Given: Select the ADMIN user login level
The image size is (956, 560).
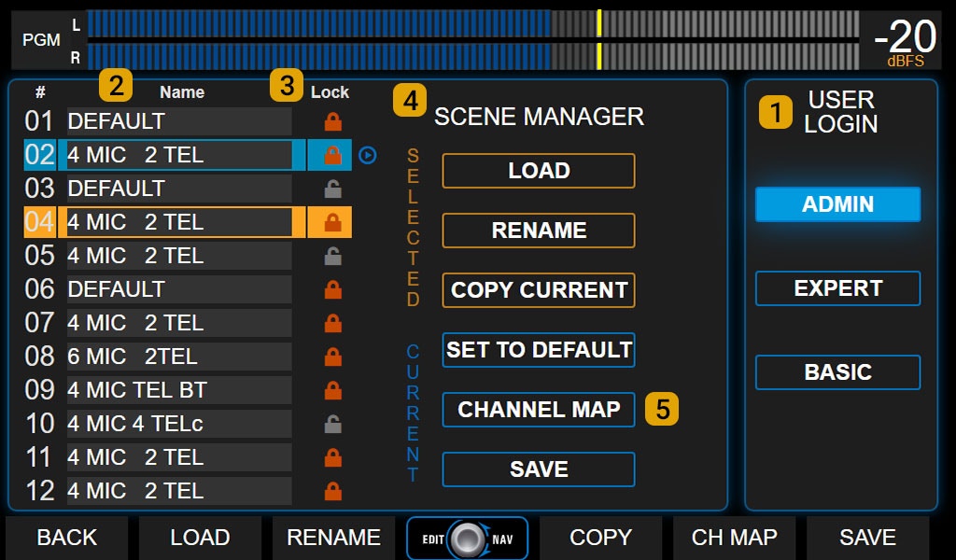Looking at the screenshot, I should (x=836, y=204).
